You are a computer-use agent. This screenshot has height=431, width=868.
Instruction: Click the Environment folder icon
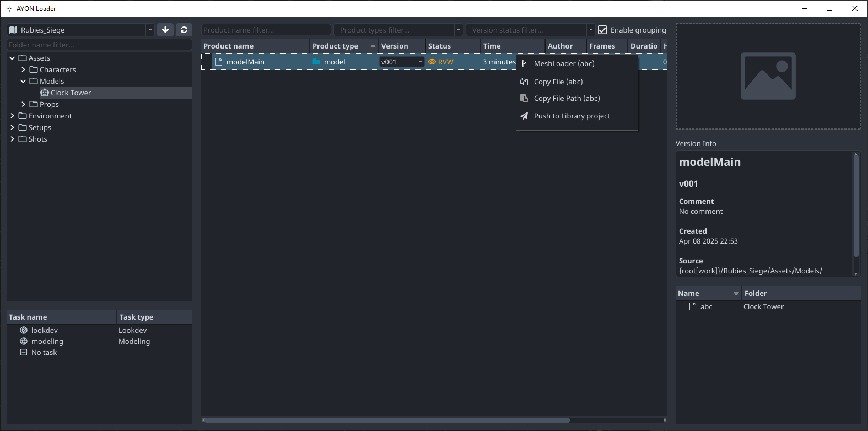23,116
